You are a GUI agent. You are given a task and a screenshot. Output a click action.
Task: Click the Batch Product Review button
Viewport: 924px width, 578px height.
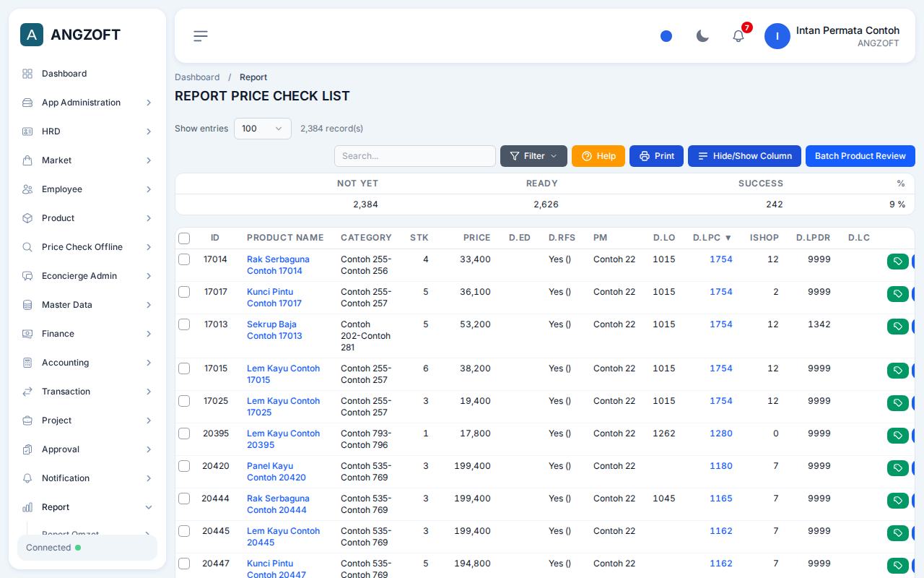point(860,156)
